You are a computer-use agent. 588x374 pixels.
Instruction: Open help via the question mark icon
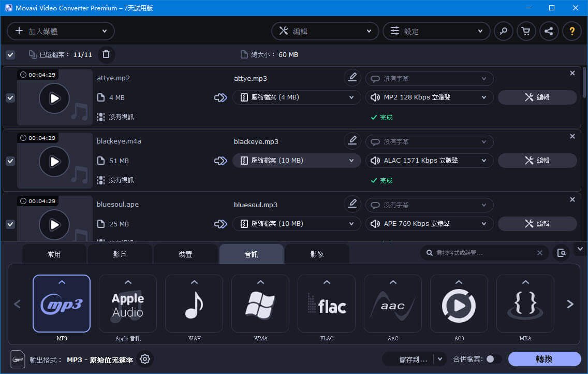(572, 31)
